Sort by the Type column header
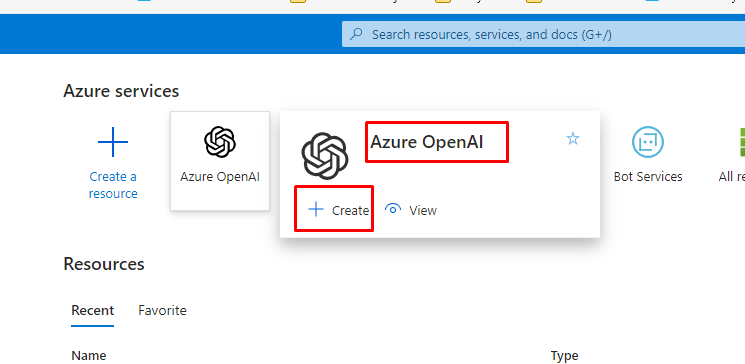The image size is (745, 364). point(564,355)
